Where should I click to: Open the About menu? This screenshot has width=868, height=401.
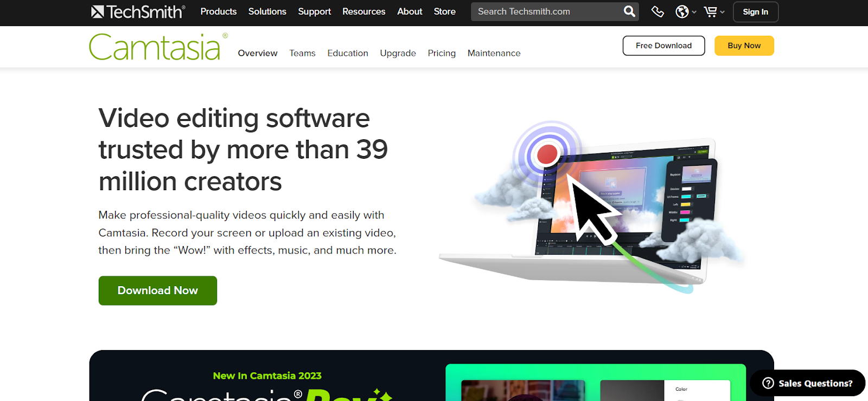pos(410,11)
